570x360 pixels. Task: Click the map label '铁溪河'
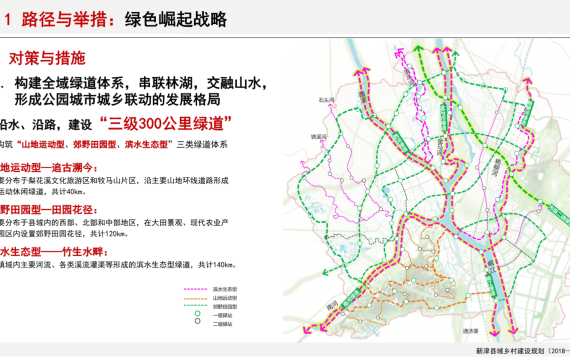[x=318, y=137]
